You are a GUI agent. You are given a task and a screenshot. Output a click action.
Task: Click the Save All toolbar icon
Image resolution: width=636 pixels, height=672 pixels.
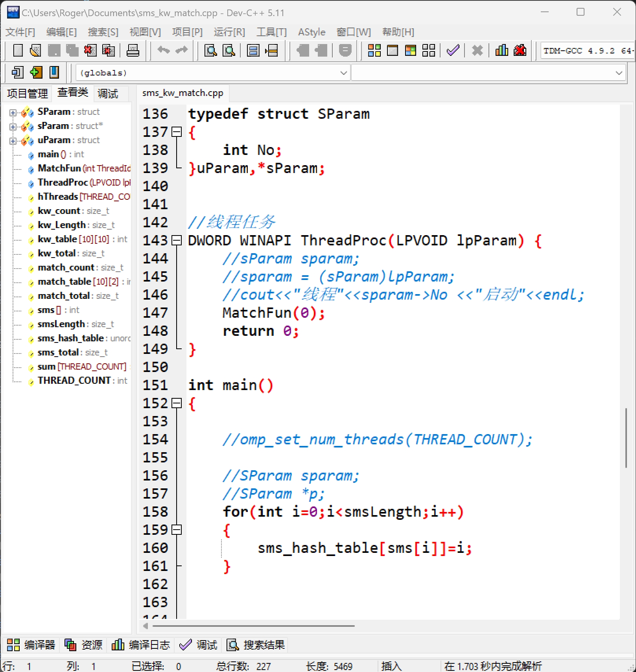[x=72, y=50]
